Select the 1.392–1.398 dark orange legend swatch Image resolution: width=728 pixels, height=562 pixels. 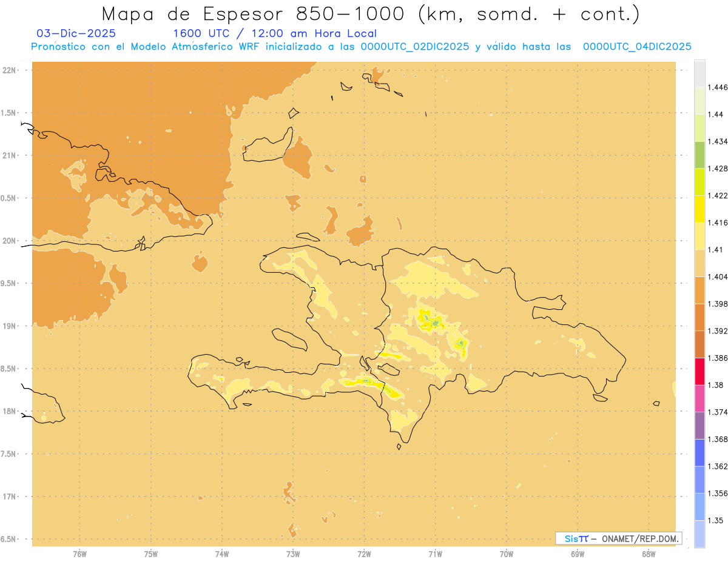(699, 317)
